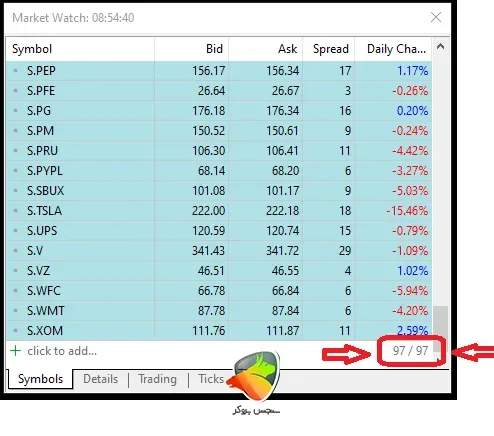Click the -5.94% change for S.WFC
Image resolution: width=494 pixels, height=436 pixels.
410,291
